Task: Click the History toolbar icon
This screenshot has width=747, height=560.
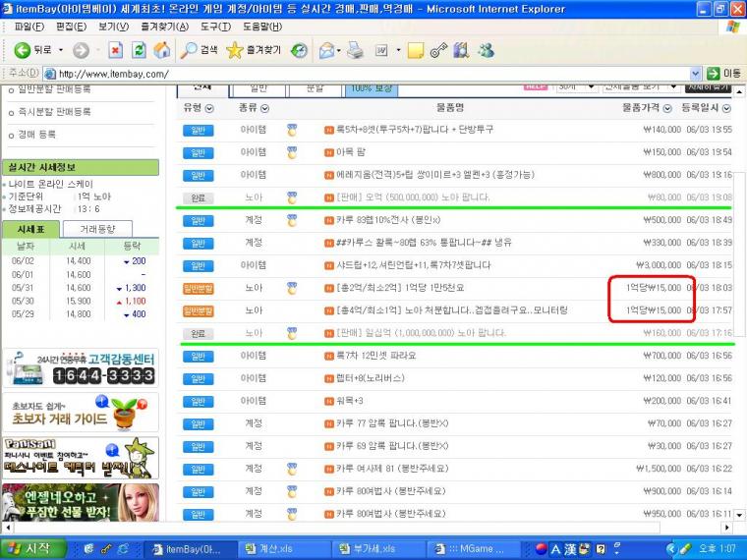Action: 299,50
